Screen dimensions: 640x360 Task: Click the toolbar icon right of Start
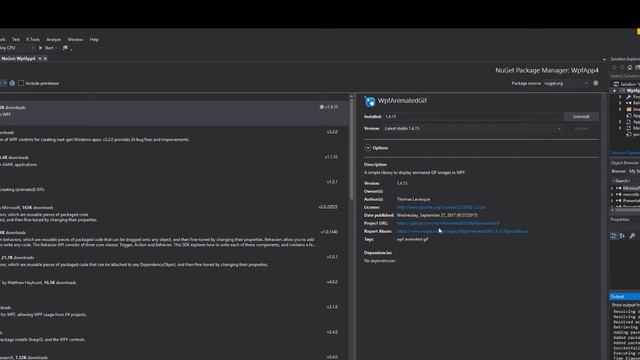coord(65,48)
